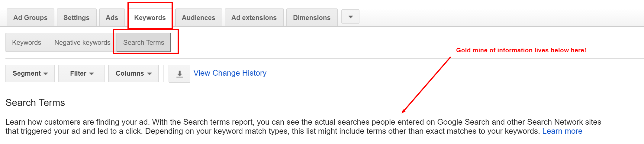The height and width of the screenshot is (144, 644).
Task: Select the Keywords sub-tab under the main tabs
Action: tap(27, 42)
